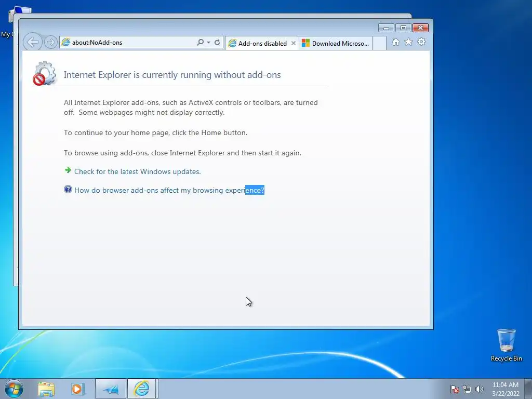Image resolution: width=532 pixels, height=399 pixels.
Task: Click the Show desktop button at taskbar end
Action: [x=528, y=389]
